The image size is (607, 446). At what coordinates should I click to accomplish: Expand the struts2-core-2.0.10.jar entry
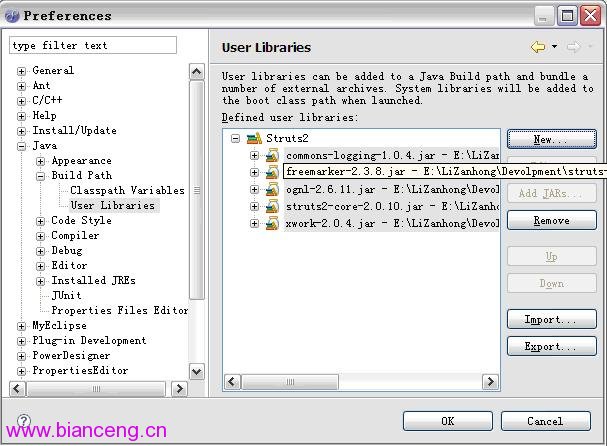point(254,206)
